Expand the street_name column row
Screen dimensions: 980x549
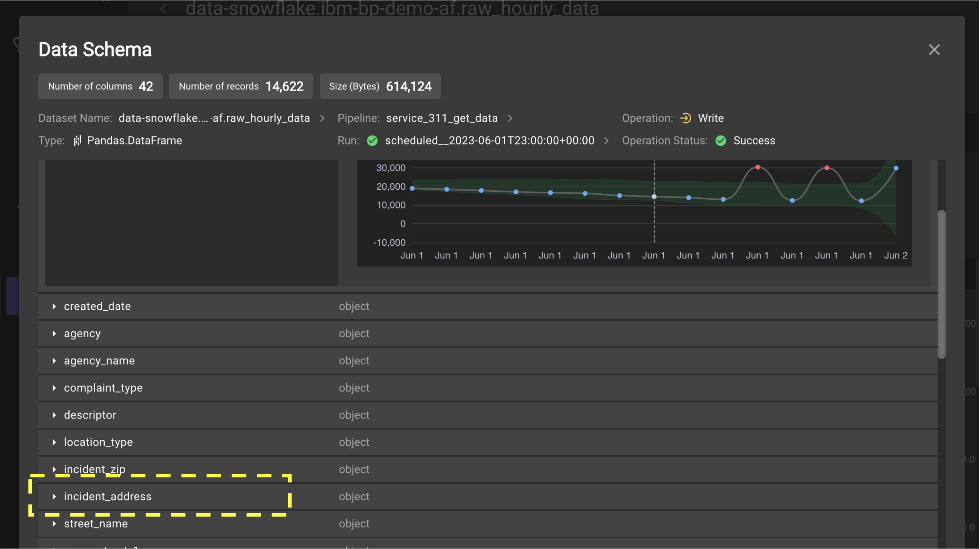pyautogui.click(x=54, y=524)
